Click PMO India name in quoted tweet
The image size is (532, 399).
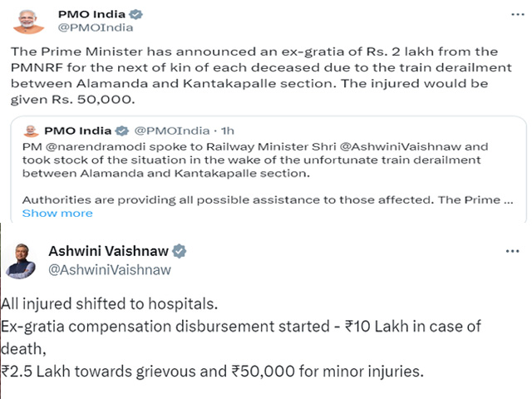click(77, 131)
